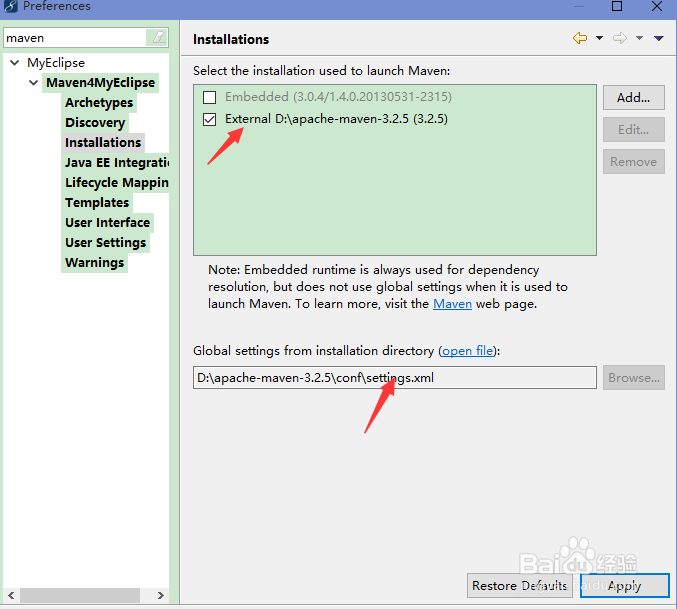Collapse the MyEclipse tree node

coord(15,63)
